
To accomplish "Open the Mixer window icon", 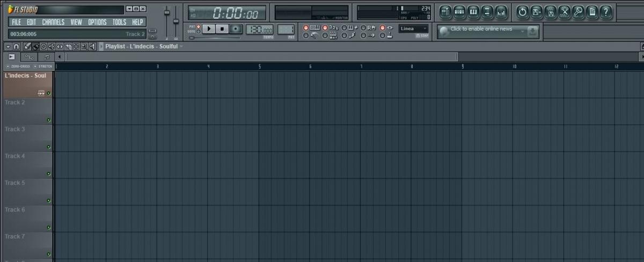I will pos(501,12).
